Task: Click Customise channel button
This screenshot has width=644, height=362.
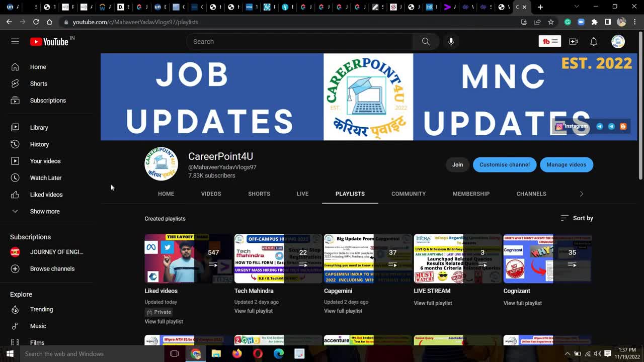Action: [x=505, y=164]
